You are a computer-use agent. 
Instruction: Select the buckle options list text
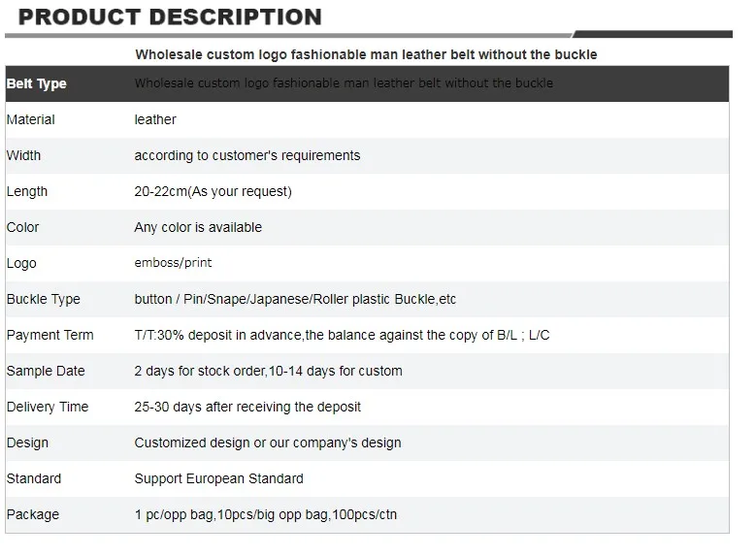pos(295,299)
